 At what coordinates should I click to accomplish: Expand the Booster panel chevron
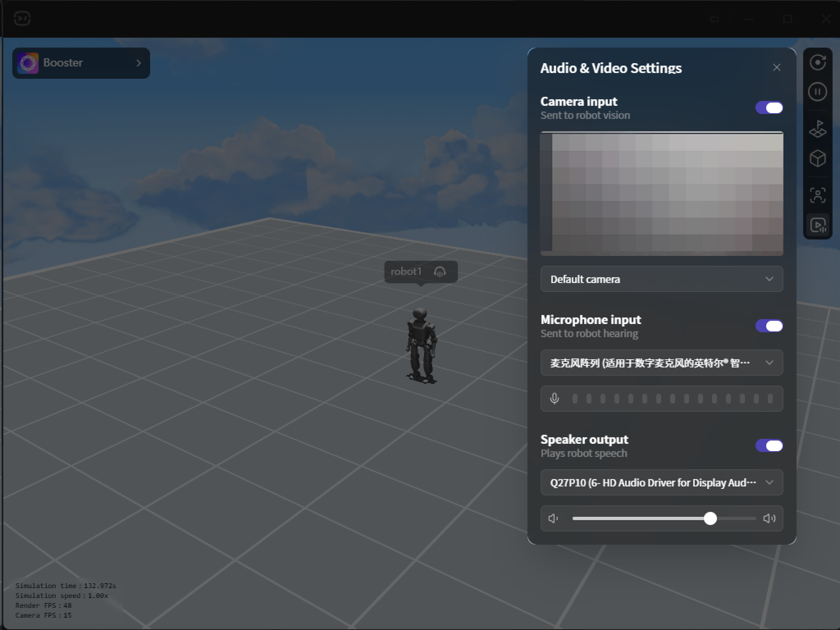point(139,63)
